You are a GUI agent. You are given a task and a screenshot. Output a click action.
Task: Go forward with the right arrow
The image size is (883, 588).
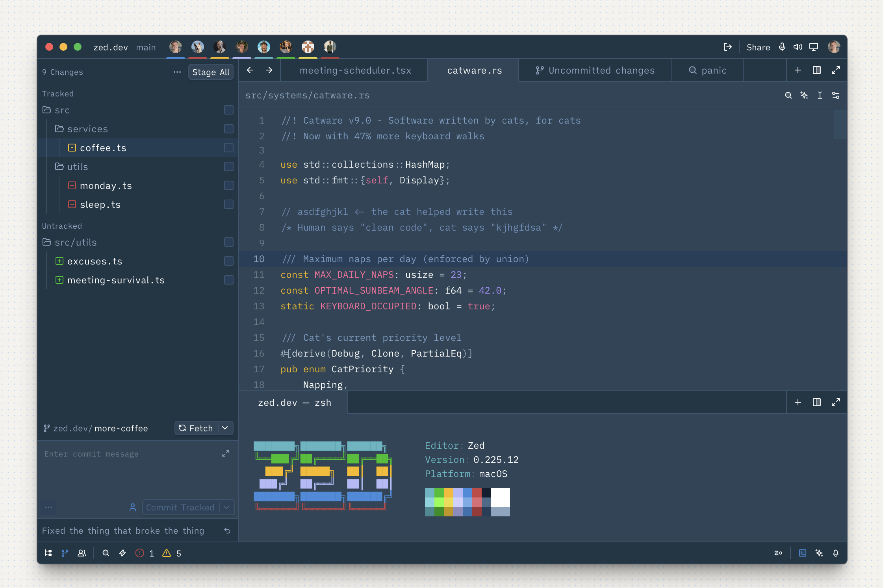pyautogui.click(x=269, y=70)
